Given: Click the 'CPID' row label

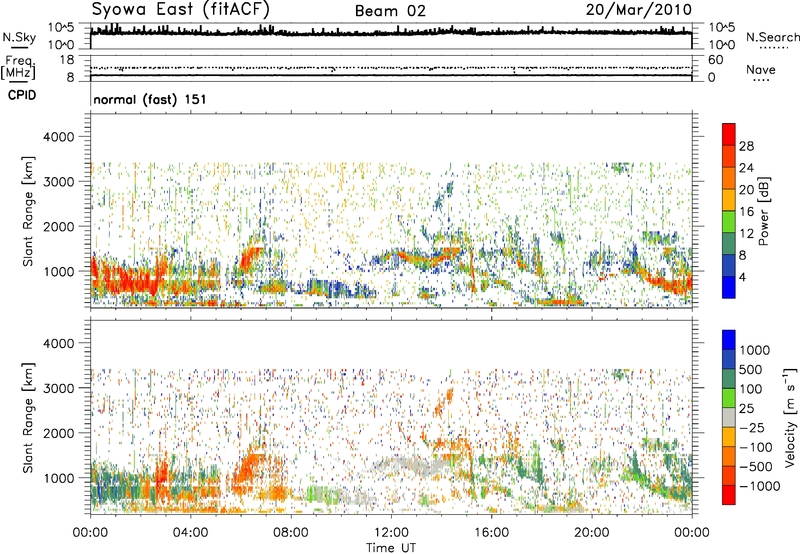Looking at the screenshot, I should point(22,95).
